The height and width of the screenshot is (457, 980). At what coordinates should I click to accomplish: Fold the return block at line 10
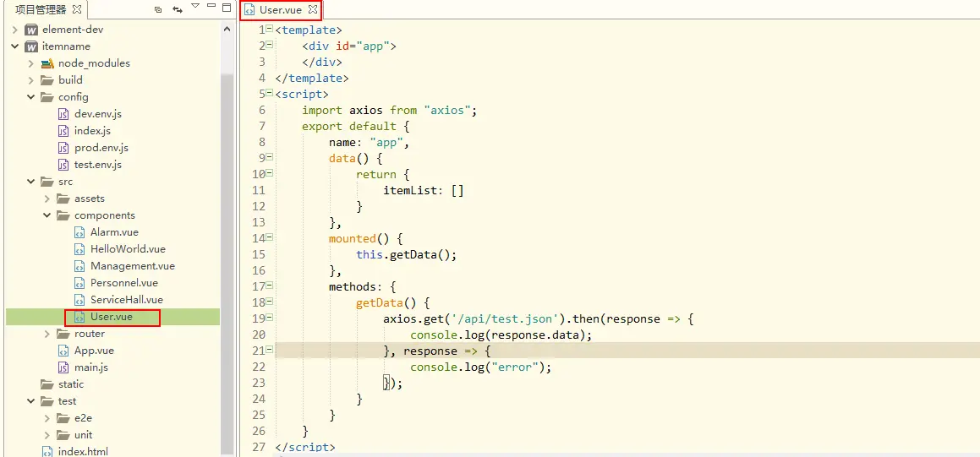click(x=270, y=173)
